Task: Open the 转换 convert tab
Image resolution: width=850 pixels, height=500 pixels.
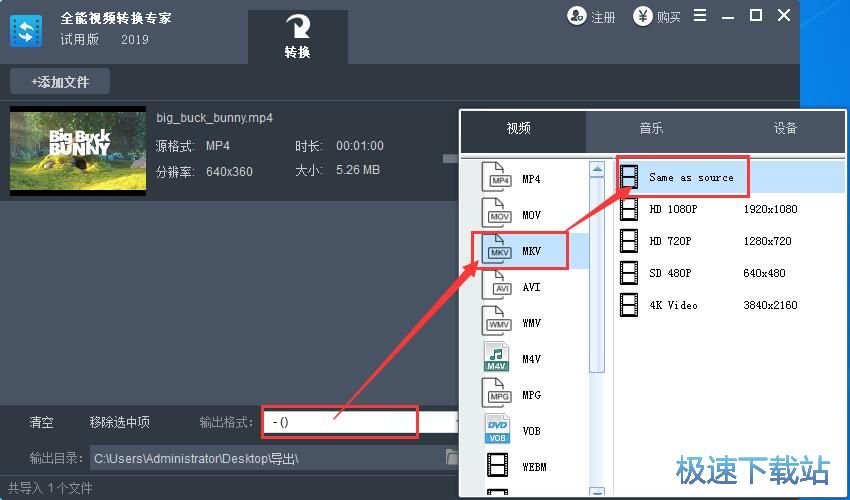Action: [x=298, y=37]
